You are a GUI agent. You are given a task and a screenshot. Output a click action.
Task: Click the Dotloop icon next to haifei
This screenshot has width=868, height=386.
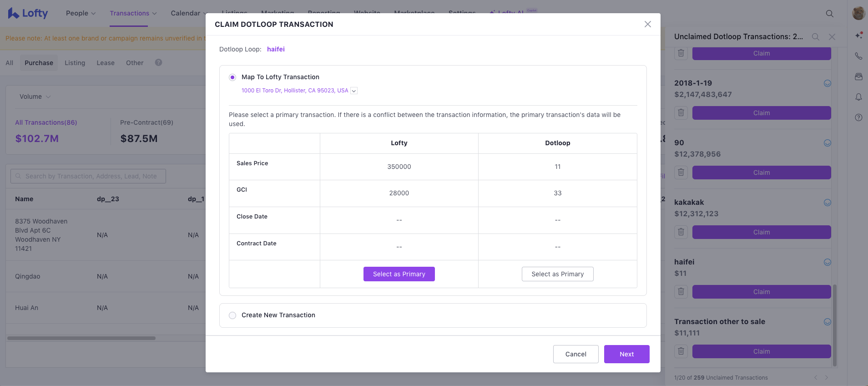click(827, 262)
